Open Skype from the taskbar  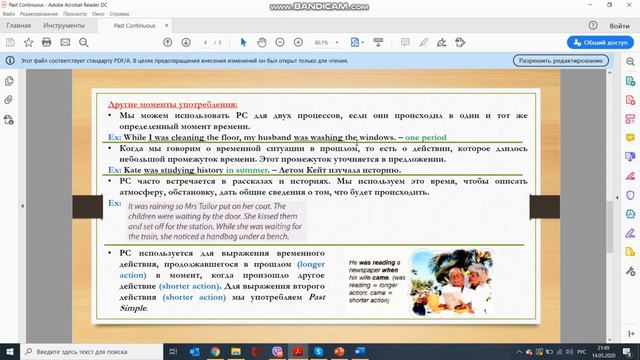318,351
